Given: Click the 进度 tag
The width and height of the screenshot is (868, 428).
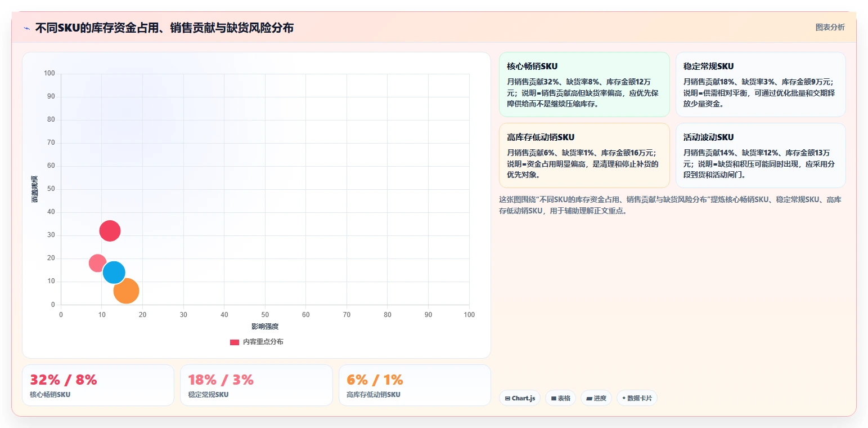Looking at the screenshot, I should [x=596, y=398].
